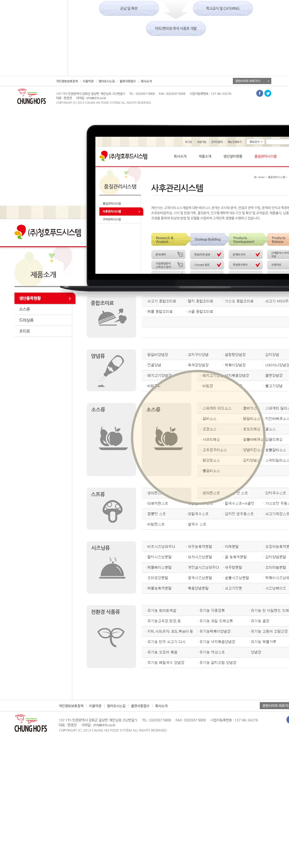Click the Home icon in the breadcrumb
289x868 pixels.
point(255,177)
